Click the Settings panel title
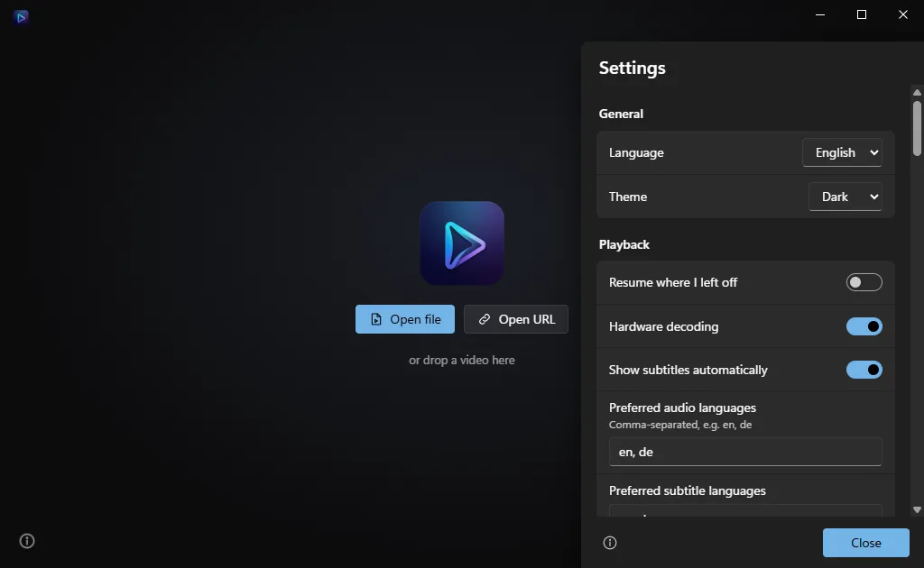This screenshot has width=924, height=568. [633, 69]
